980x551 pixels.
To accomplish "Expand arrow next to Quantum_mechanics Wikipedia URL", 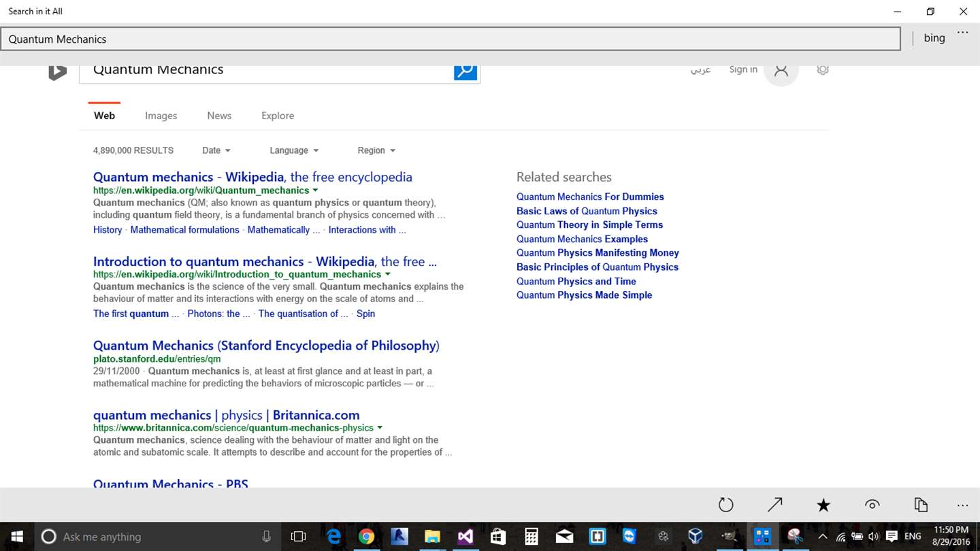I will click(315, 190).
